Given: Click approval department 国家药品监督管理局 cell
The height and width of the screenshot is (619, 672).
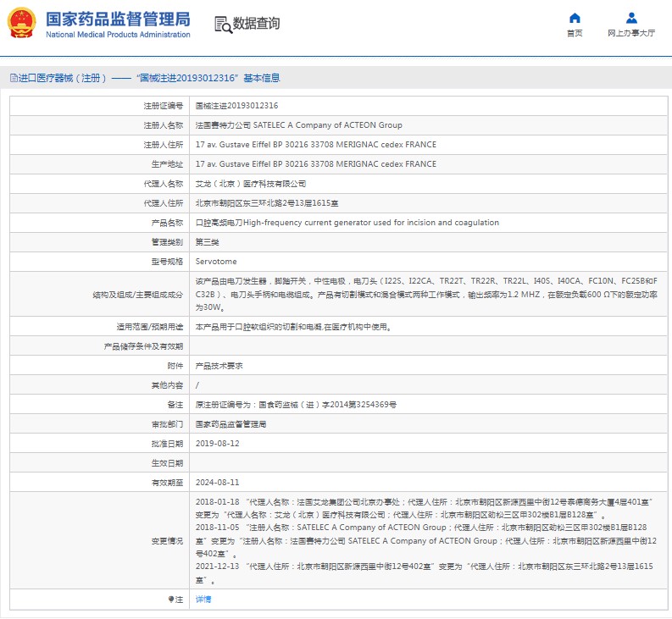Looking at the screenshot, I should (x=230, y=424).
